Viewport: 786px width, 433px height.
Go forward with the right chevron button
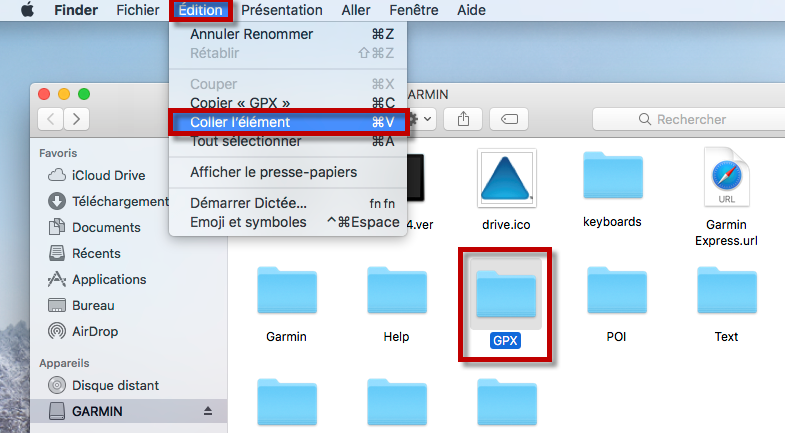click(76, 119)
